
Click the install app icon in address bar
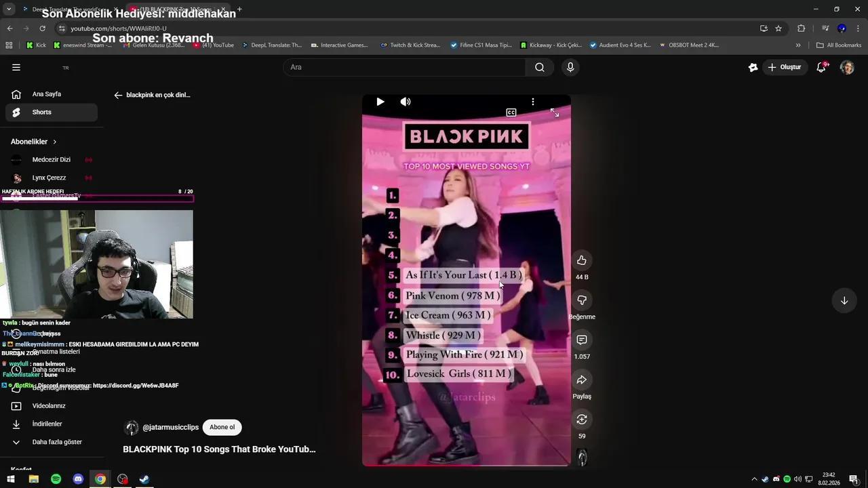764,28
